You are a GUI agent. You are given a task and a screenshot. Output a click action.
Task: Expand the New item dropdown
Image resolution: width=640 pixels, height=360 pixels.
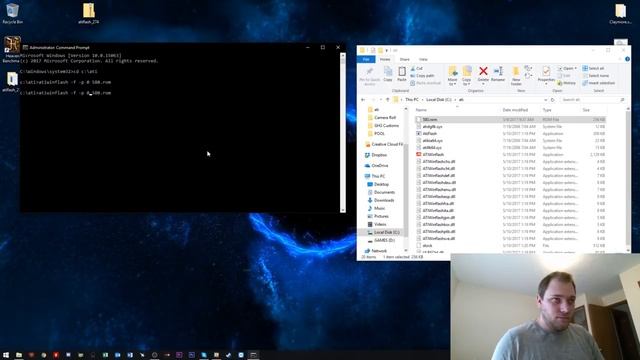[528, 68]
